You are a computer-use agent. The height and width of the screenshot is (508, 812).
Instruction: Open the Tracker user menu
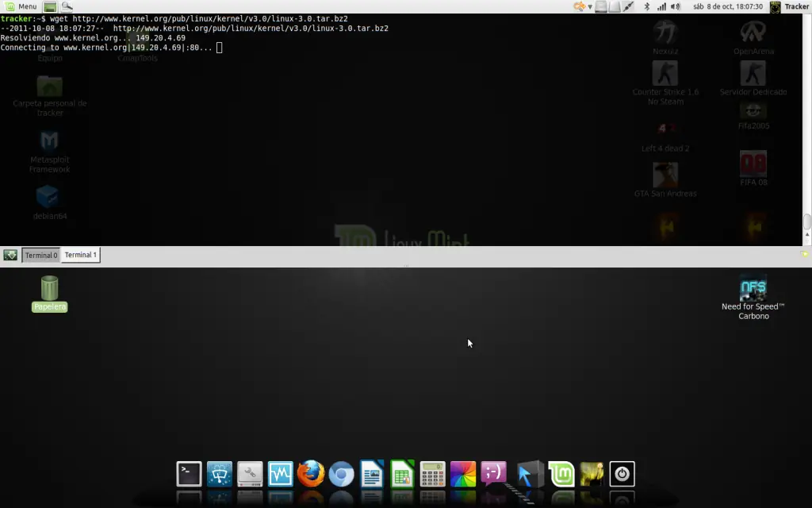pos(796,6)
